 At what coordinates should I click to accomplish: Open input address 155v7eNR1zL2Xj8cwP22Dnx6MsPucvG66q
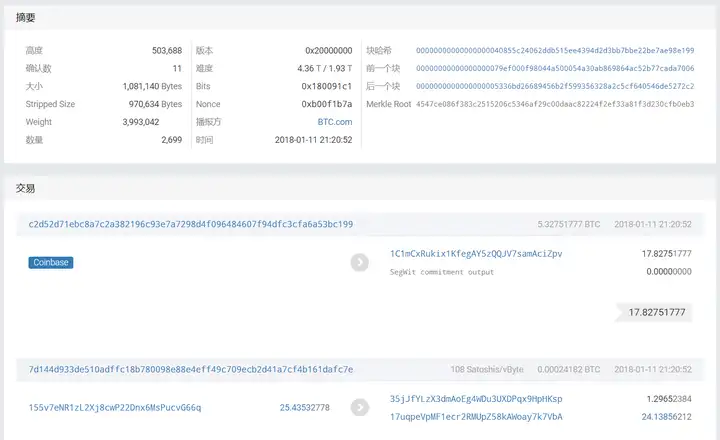(x=115, y=407)
